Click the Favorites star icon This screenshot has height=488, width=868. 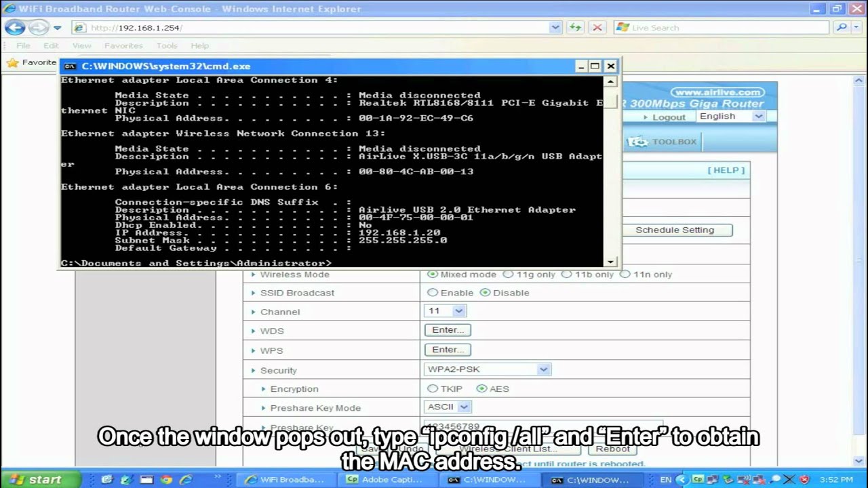12,62
